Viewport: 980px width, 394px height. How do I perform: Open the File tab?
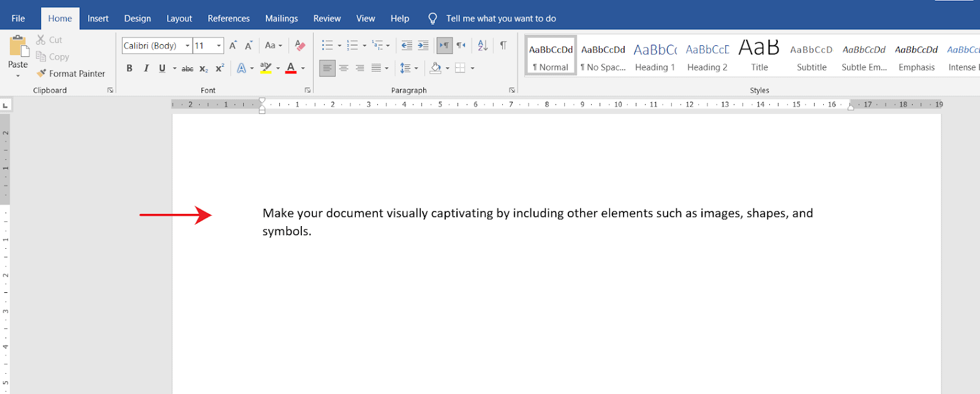[18, 18]
